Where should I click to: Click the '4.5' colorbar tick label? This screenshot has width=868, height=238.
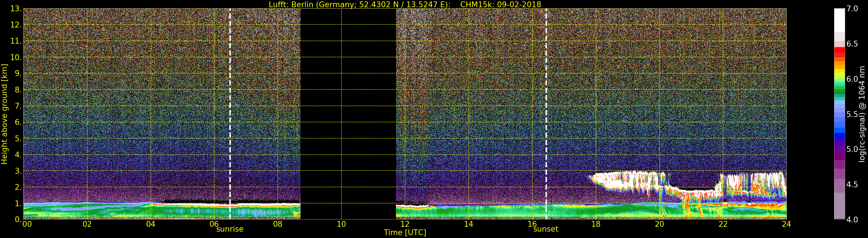pyautogui.click(x=852, y=185)
